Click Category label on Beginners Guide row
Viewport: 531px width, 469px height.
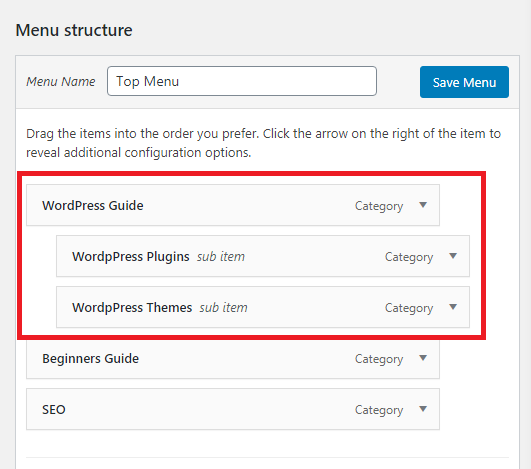(379, 359)
